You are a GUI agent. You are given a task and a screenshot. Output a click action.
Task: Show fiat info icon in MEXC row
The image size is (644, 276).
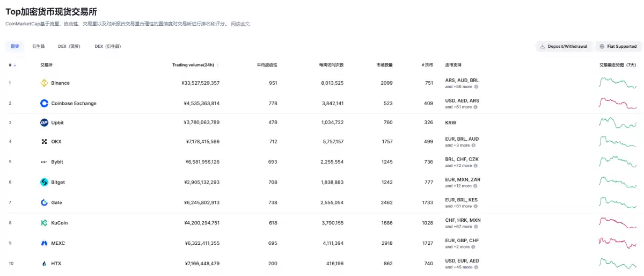pyautogui.click(x=474, y=247)
